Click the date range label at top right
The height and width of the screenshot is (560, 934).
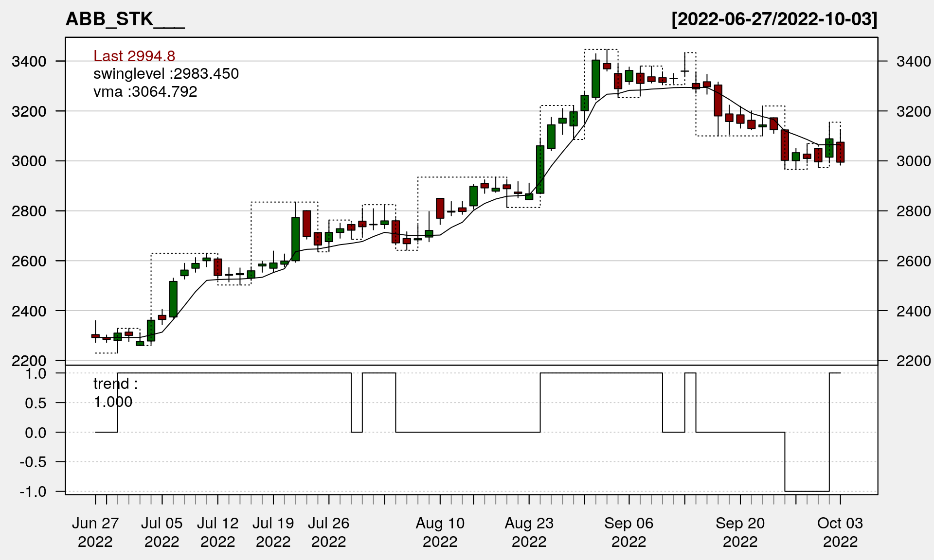(x=774, y=19)
